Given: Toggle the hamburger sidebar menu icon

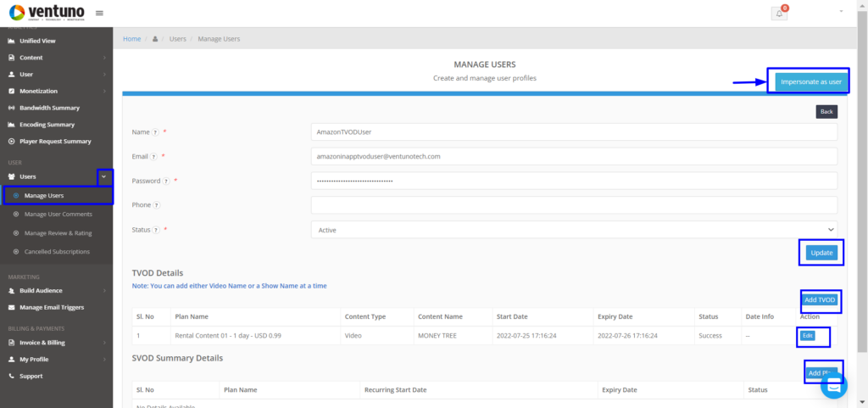Looking at the screenshot, I should 100,13.
